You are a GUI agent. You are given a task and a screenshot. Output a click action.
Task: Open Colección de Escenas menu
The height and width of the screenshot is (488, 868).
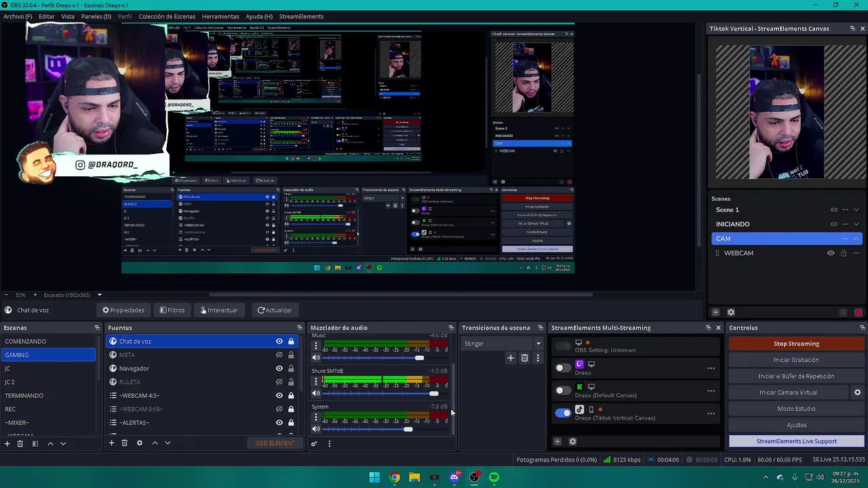[x=167, y=16]
